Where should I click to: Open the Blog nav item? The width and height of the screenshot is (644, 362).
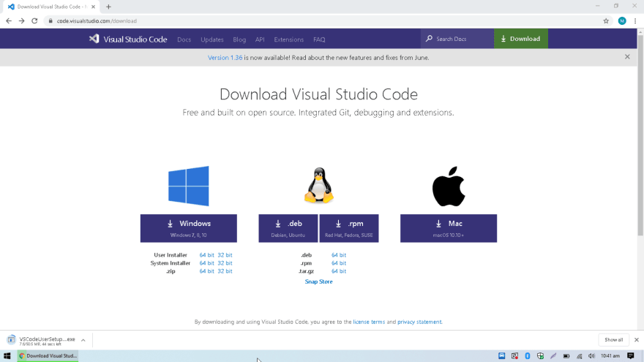(x=239, y=39)
